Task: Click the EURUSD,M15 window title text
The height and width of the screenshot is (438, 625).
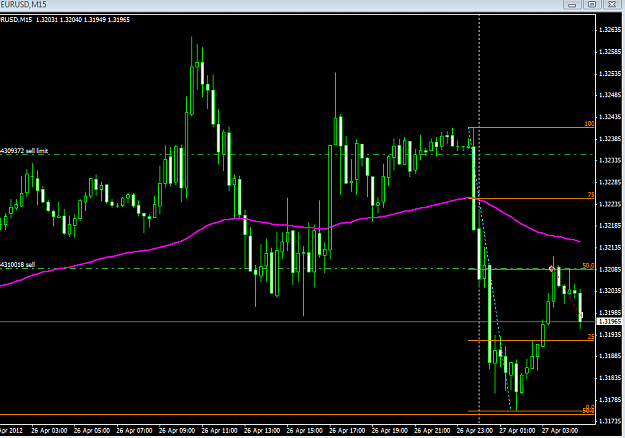Action: pos(23,4)
